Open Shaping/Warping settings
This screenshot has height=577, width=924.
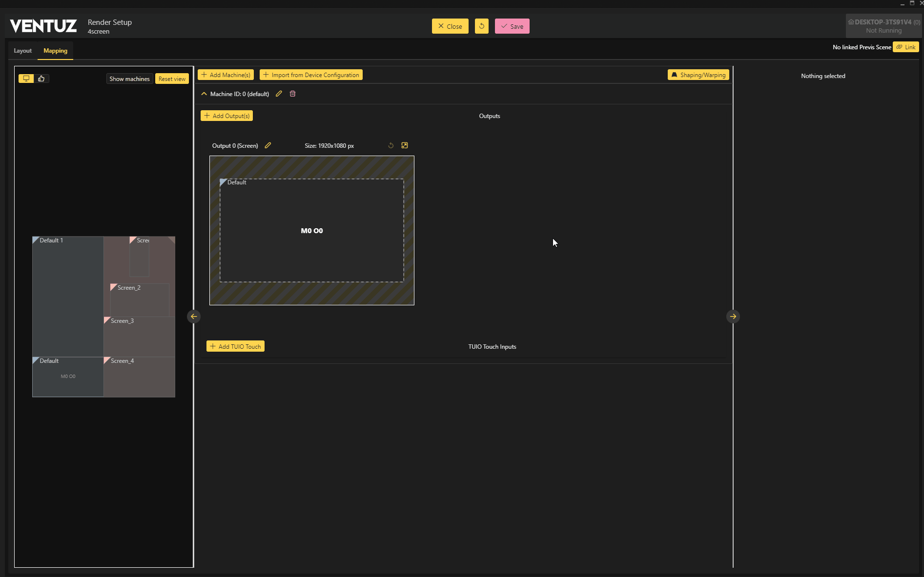point(698,75)
